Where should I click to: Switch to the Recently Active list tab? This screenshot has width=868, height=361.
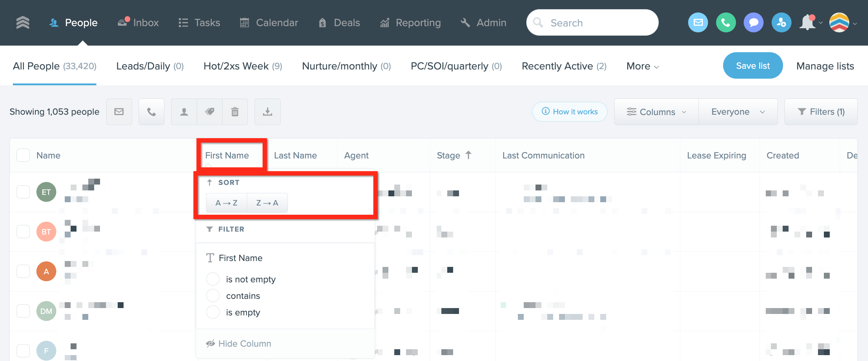[x=564, y=66]
